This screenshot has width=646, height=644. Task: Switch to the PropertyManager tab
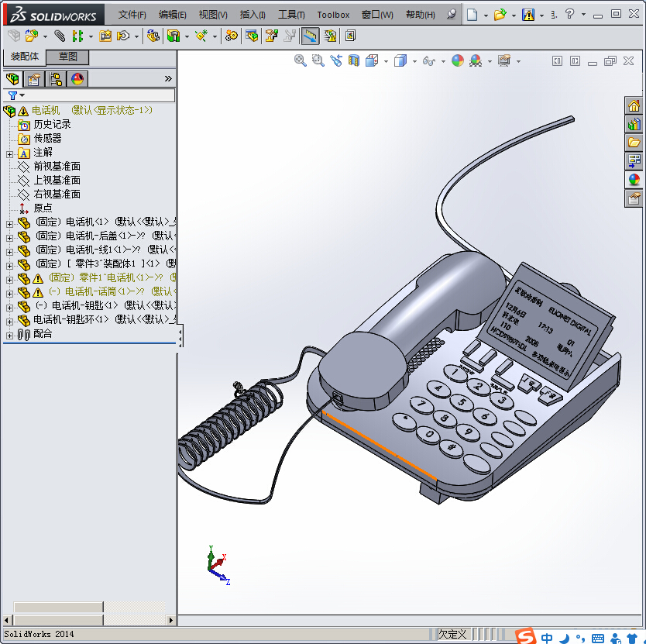click(34, 79)
